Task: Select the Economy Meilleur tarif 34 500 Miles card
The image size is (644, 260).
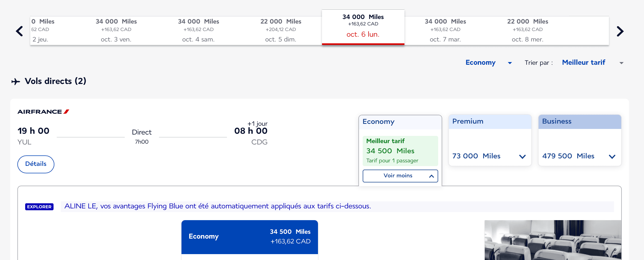Action: pos(400,151)
